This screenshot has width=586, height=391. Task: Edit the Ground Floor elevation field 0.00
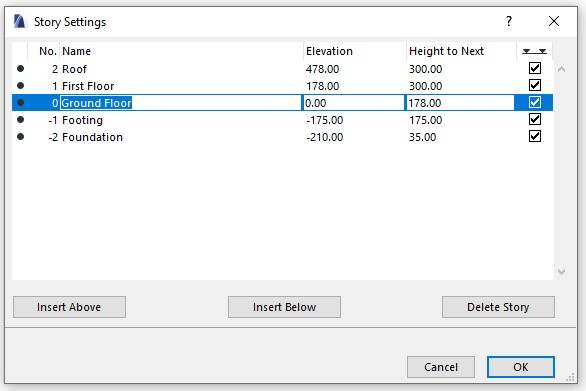[353, 102]
